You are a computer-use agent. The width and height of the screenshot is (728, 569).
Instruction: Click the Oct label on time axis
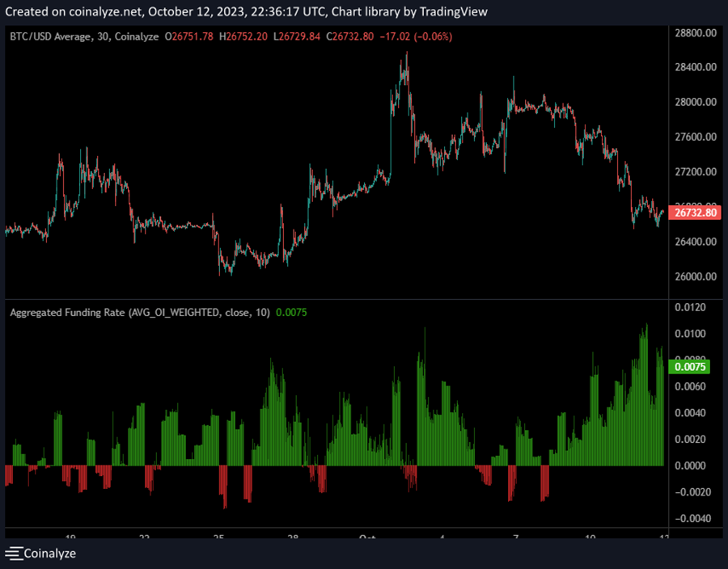(366, 537)
